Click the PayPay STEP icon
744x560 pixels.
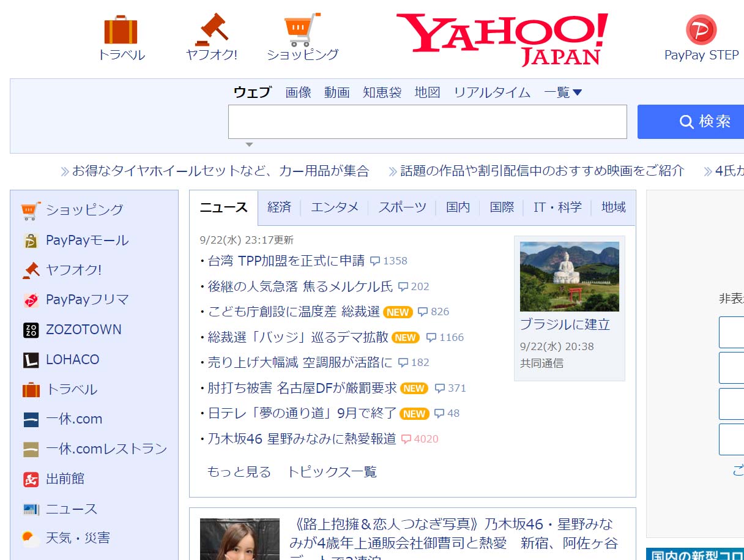click(701, 29)
